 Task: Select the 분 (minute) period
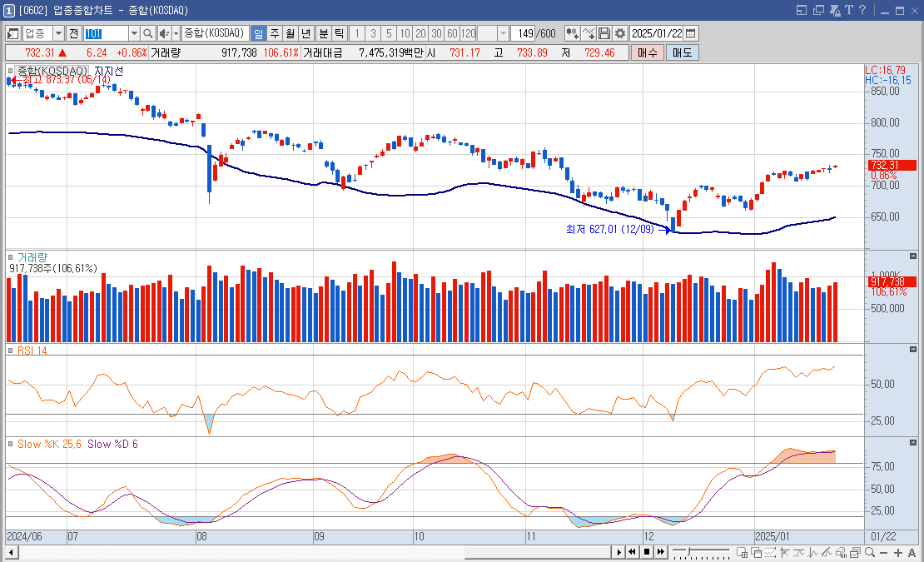pos(324,33)
